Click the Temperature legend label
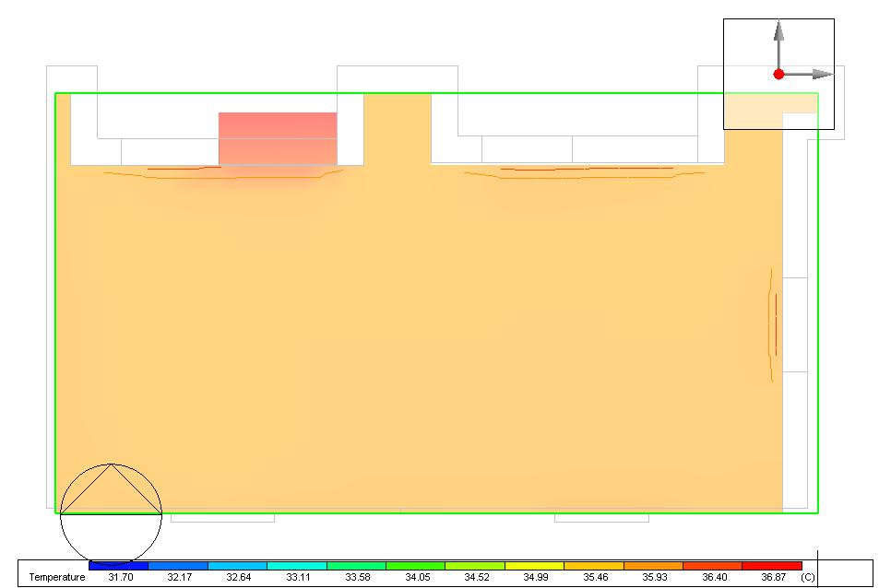The height and width of the screenshot is (588, 891). 57,577
